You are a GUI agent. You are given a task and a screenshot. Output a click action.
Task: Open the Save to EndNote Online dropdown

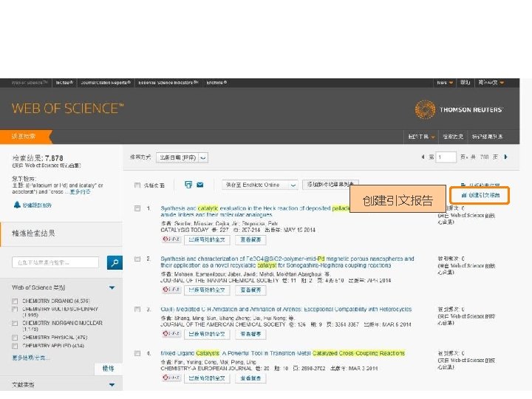[260, 185]
